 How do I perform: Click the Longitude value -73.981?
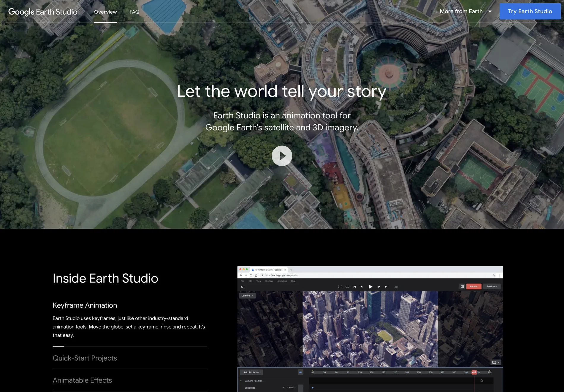(x=290, y=388)
